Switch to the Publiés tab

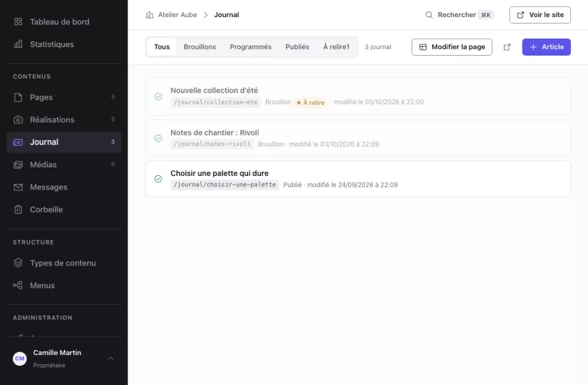(298, 47)
